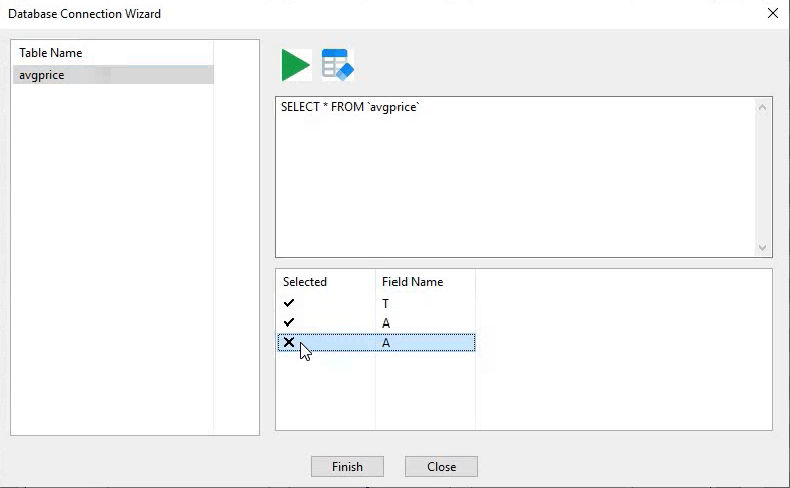Edit the SELECT * FROM avgprice query text

point(350,107)
